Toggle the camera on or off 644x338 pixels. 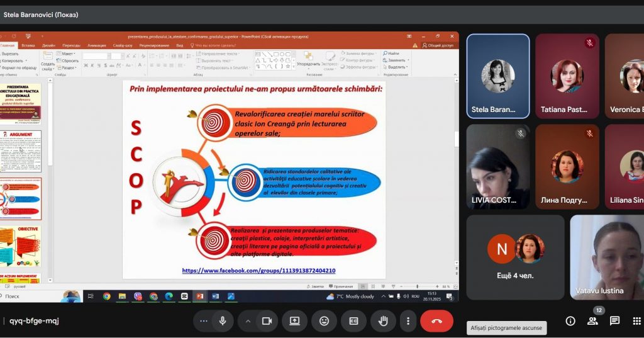tap(266, 321)
